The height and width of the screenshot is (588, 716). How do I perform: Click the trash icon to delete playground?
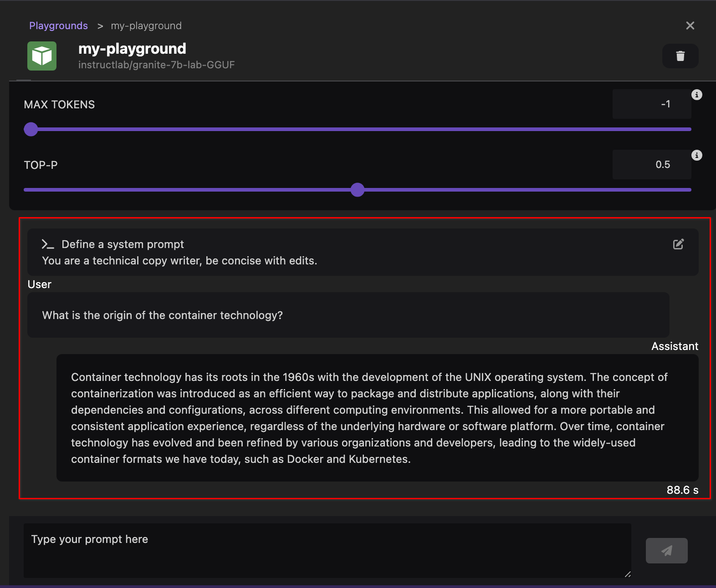tap(680, 56)
